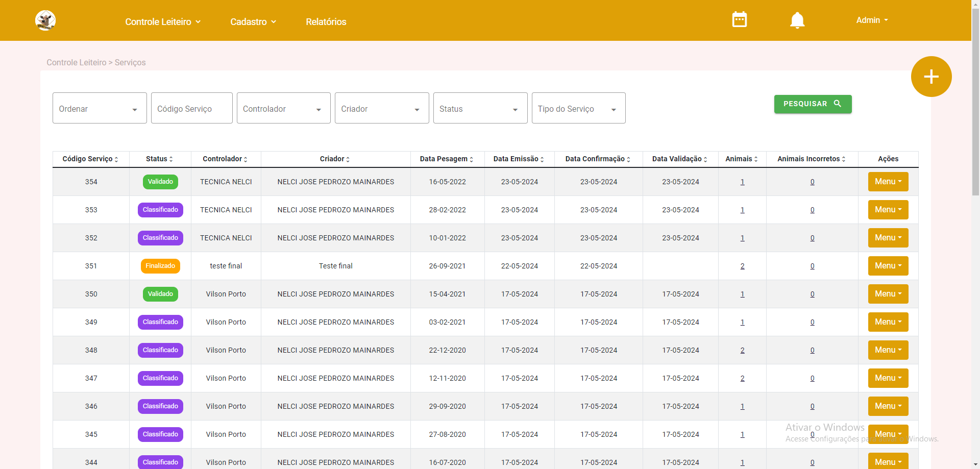The width and height of the screenshot is (980, 469).
Task: Open the Cadastro menu
Action: [253, 22]
